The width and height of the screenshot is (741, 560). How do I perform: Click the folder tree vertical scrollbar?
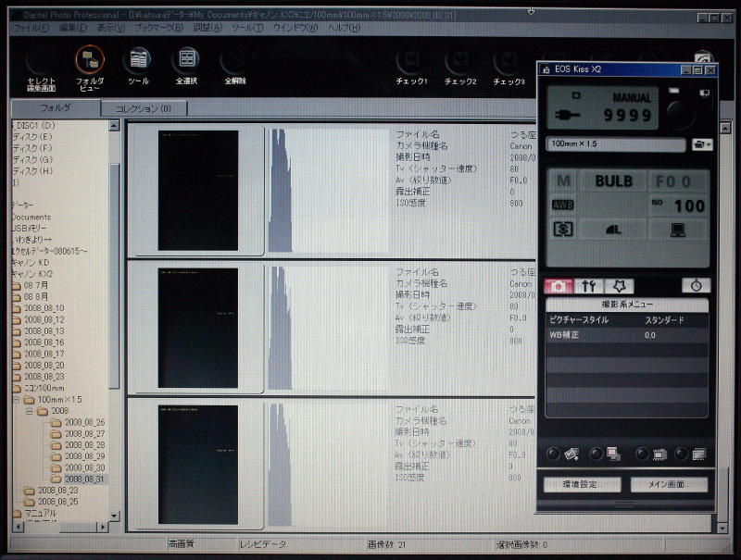114,276
